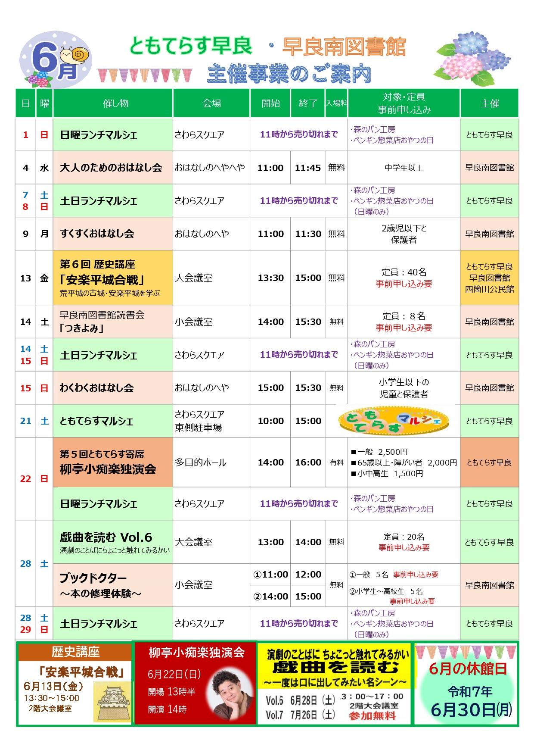The width and height of the screenshot is (534, 756).
Task: Click the 6月の休館日 notice box
Action: pos(466,684)
